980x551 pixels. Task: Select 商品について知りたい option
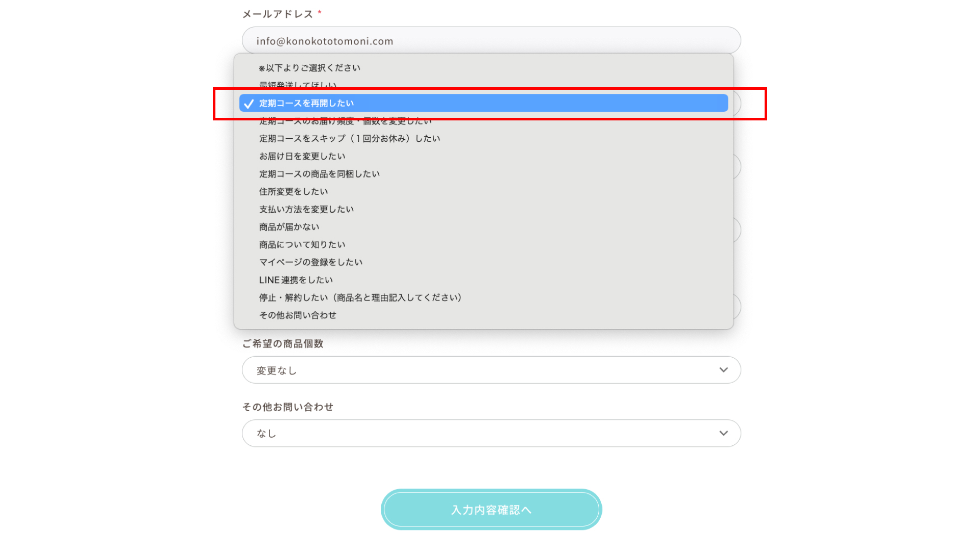[x=483, y=245]
